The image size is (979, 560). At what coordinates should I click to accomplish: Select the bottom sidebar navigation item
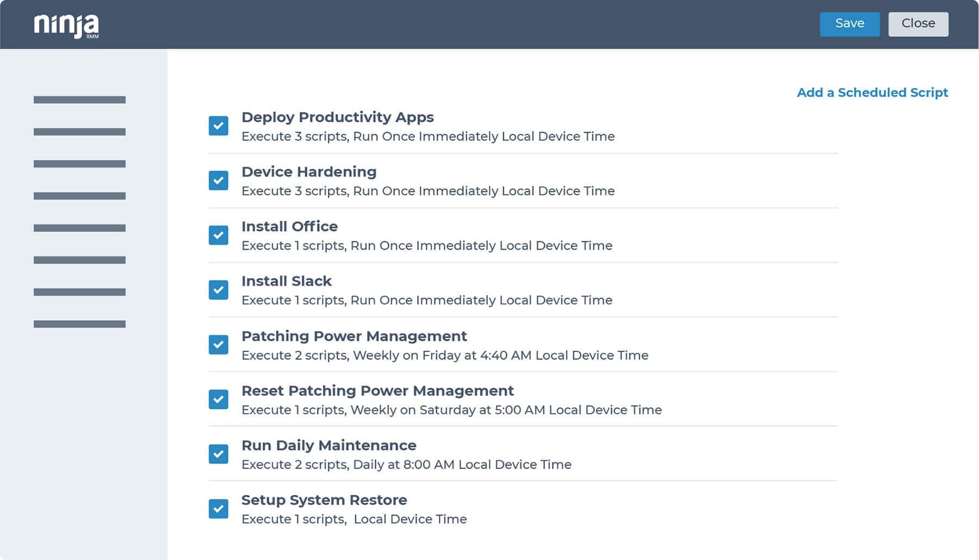tap(79, 323)
